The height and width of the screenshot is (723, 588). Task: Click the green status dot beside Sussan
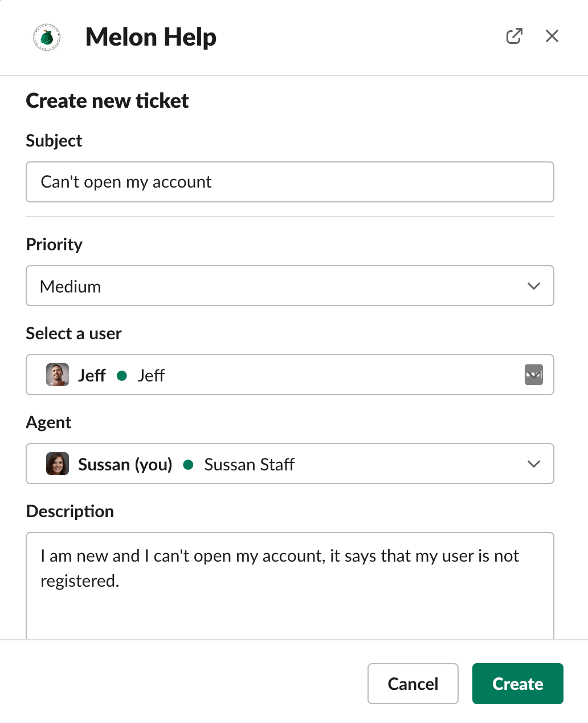click(x=189, y=465)
